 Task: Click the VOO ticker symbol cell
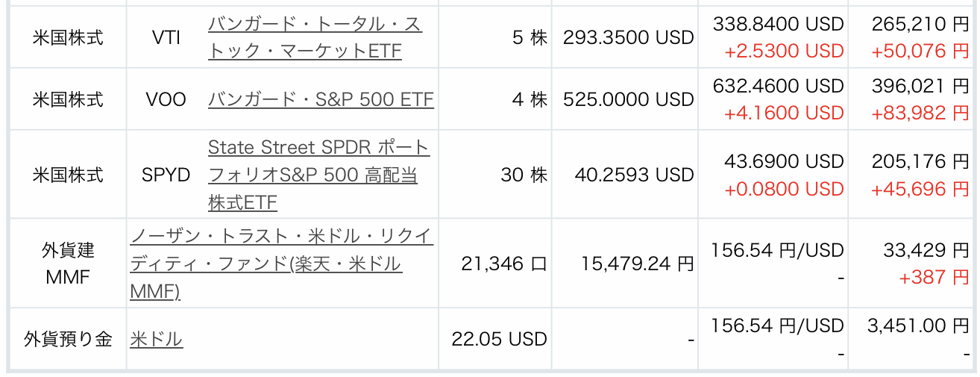tap(166, 99)
